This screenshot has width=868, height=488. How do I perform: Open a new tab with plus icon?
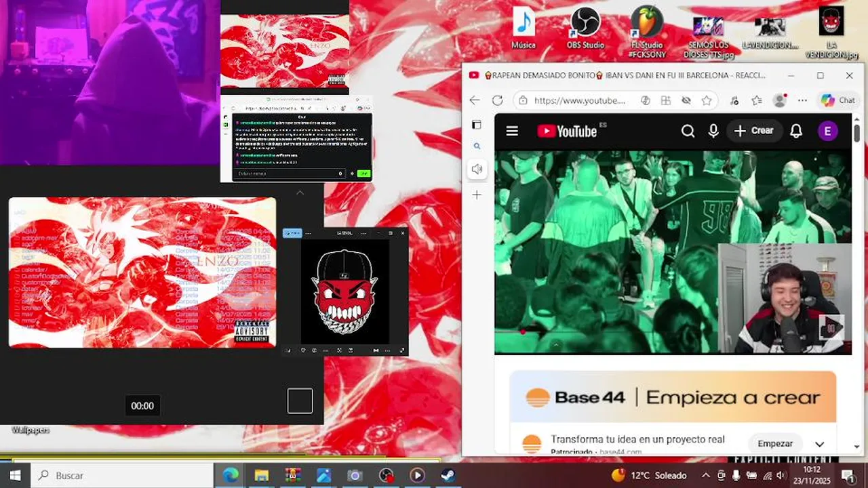pos(477,195)
